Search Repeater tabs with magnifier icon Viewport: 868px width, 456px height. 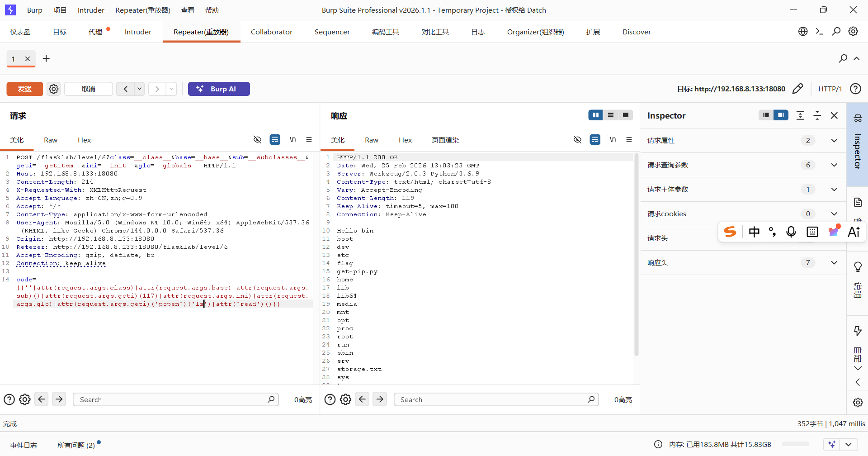tap(843, 59)
